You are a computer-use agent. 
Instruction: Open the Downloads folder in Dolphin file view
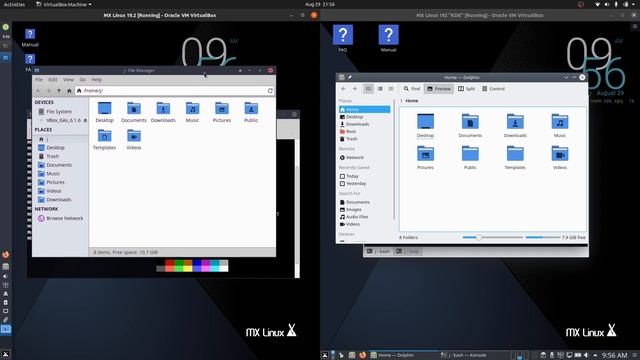click(x=515, y=125)
